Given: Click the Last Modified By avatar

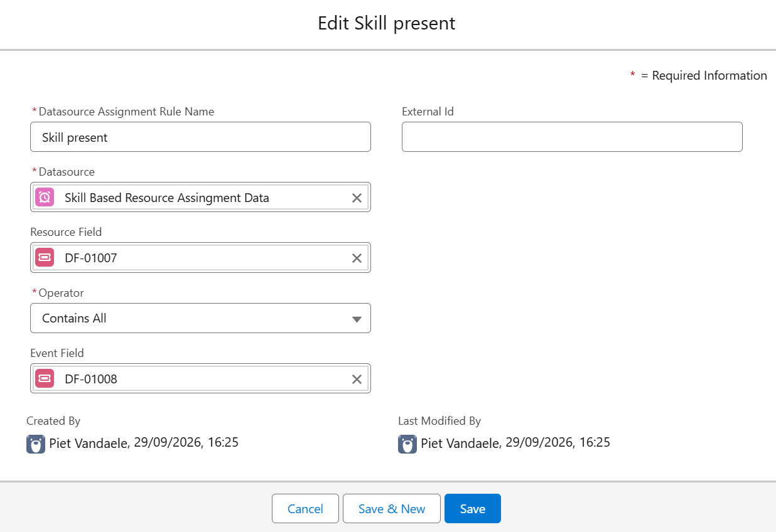Looking at the screenshot, I should click(407, 444).
